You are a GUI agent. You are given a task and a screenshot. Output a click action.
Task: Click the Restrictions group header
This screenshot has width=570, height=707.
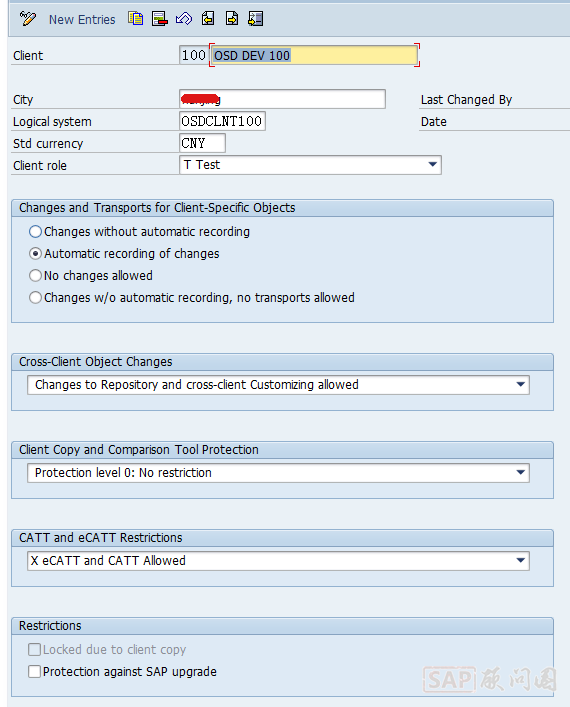pos(282,626)
